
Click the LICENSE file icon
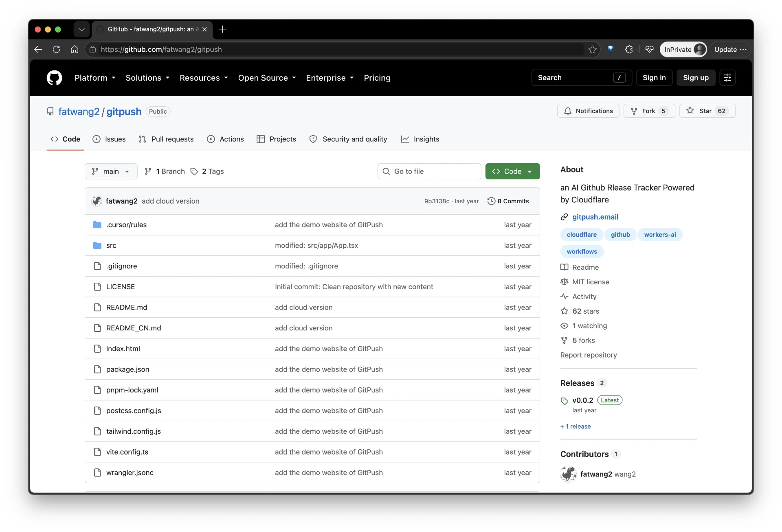pos(97,287)
